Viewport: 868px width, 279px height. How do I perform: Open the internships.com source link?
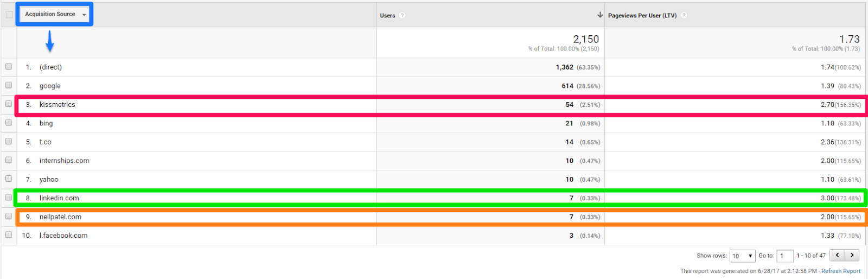coord(64,161)
